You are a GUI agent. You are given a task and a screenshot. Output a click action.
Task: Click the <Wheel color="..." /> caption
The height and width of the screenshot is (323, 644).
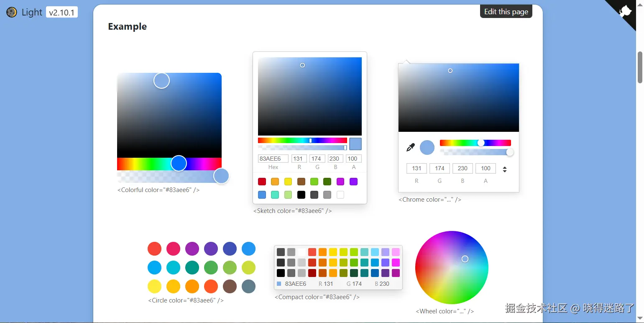[445, 311]
